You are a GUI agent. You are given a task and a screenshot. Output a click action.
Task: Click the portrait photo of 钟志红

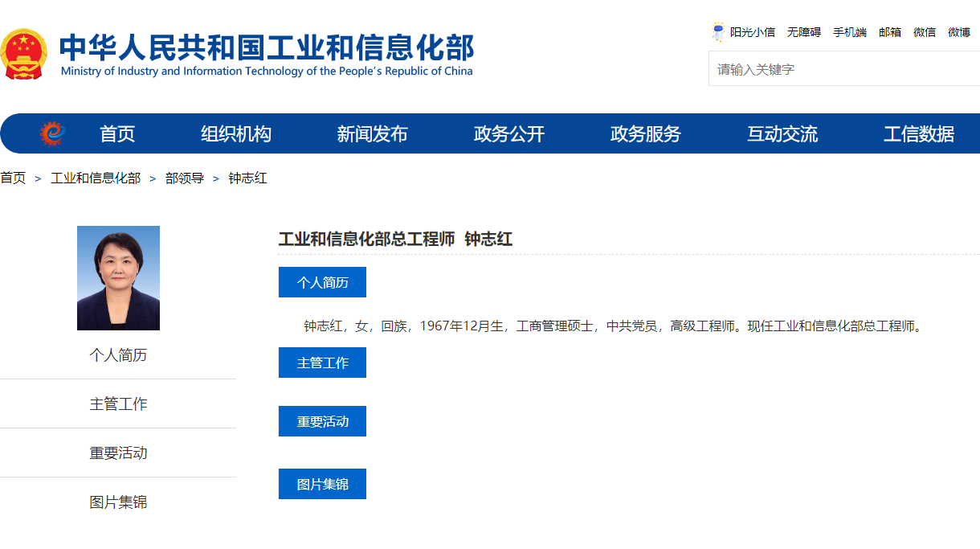click(118, 278)
